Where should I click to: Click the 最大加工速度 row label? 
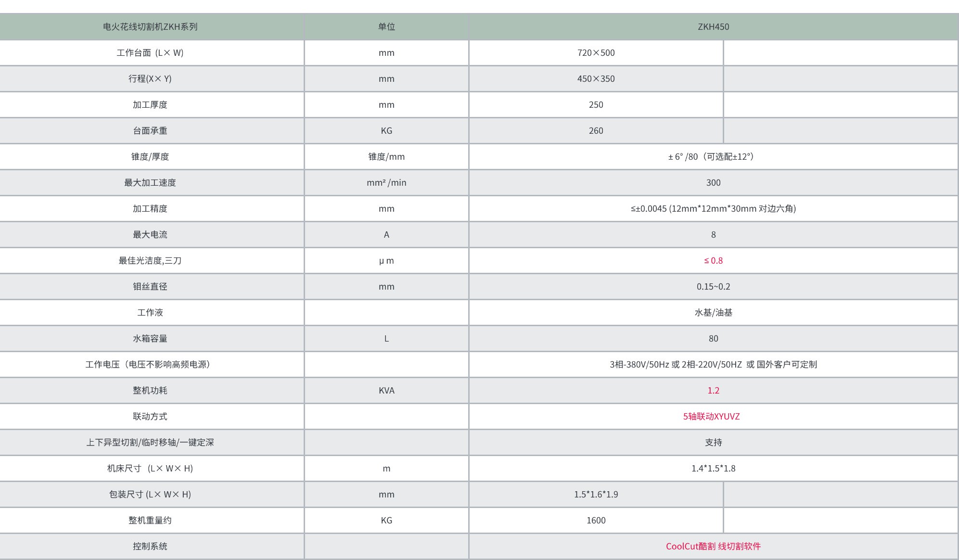point(150,183)
